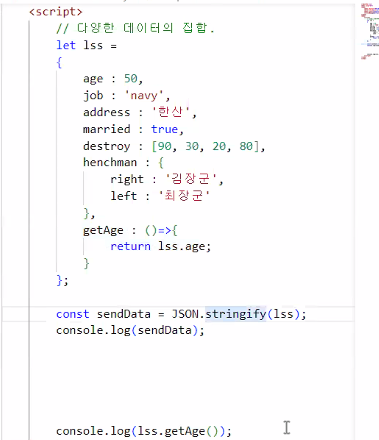Image resolution: width=379 pixels, height=440 pixels.
Task: Click 'sendData' inside console.log parentheses
Action: [x=165, y=330]
